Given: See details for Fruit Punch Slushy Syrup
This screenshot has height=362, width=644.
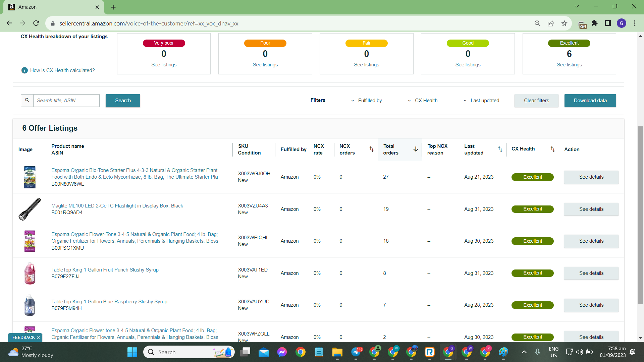Looking at the screenshot, I should [x=591, y=273].
